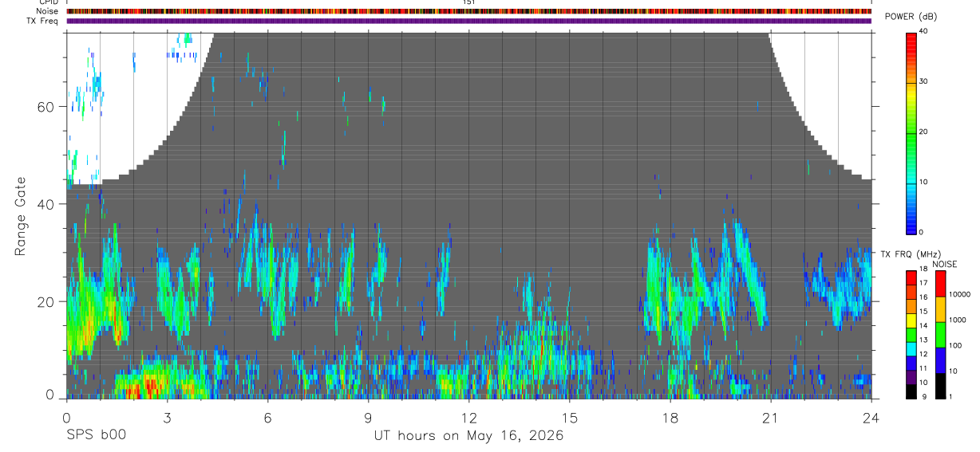Screen dimensions: 980x452
Task: Click the 21 hour tick label
Action: 771,417
